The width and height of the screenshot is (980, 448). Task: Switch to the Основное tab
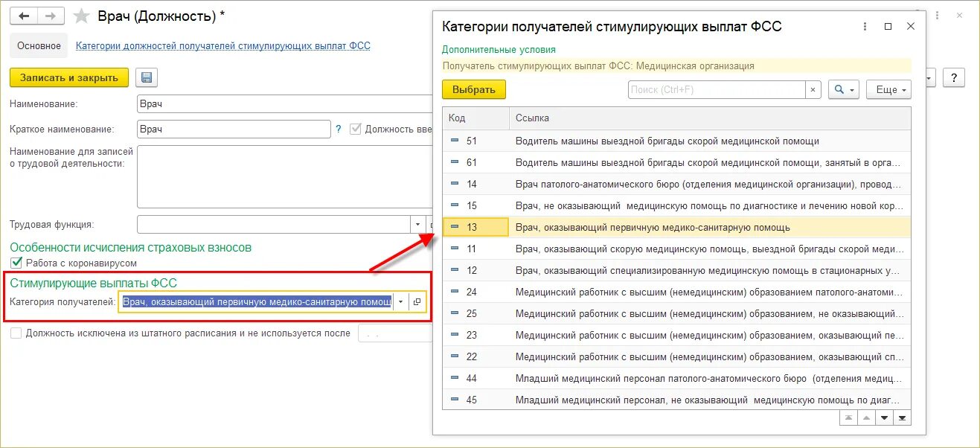(38, 45)
